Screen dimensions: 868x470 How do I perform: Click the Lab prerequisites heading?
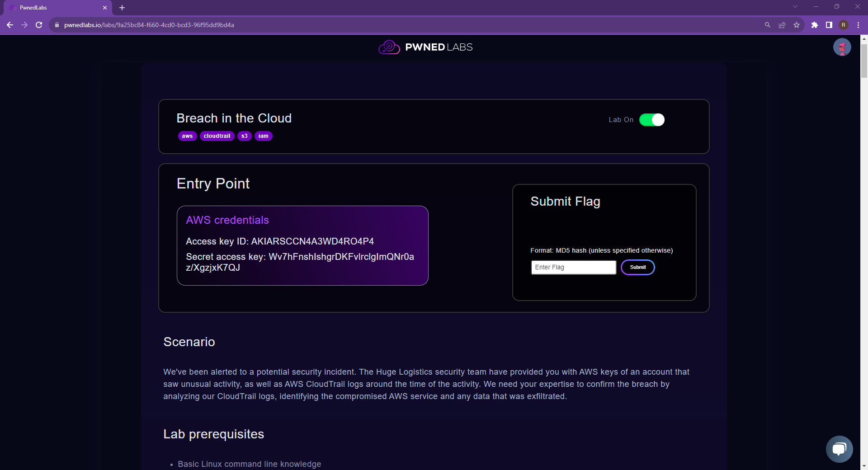point(213,434)
